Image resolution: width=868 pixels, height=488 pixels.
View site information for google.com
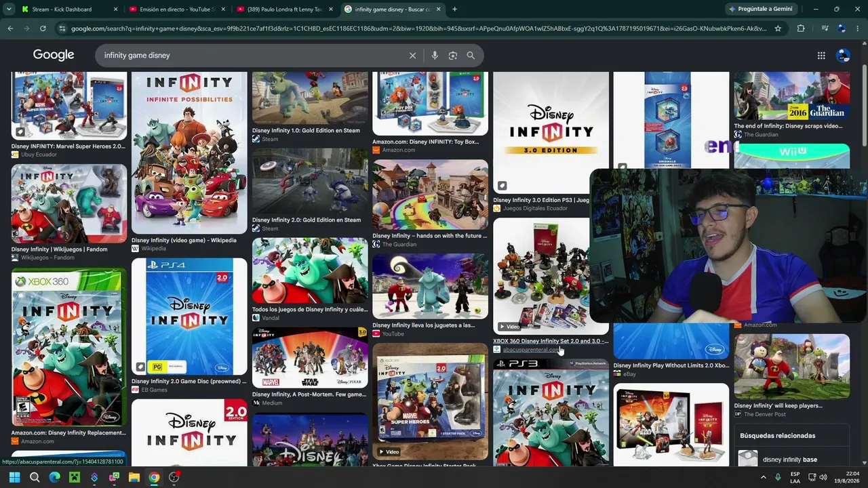point(62,28)
